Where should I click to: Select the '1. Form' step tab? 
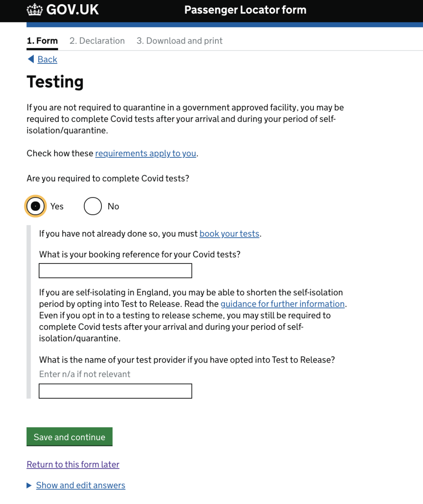pyautogui.click(x=42, y=41)
